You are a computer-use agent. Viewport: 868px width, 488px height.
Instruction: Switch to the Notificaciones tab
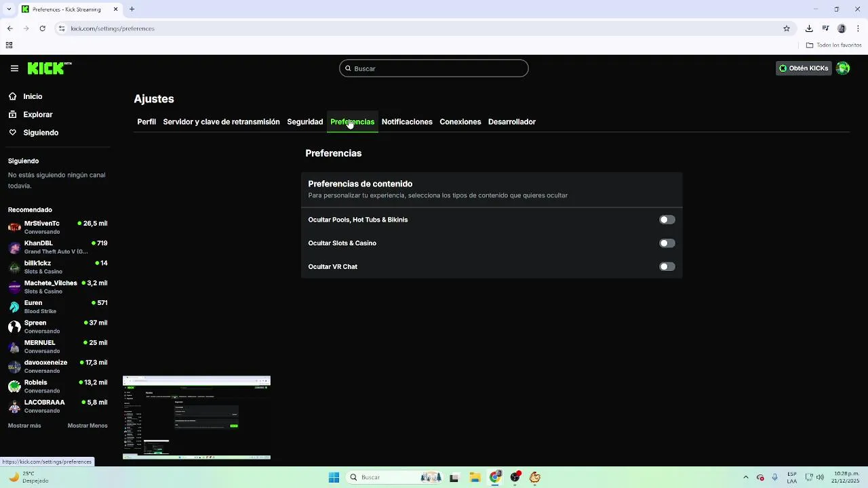pyautogui.click(x=407, y=122)
